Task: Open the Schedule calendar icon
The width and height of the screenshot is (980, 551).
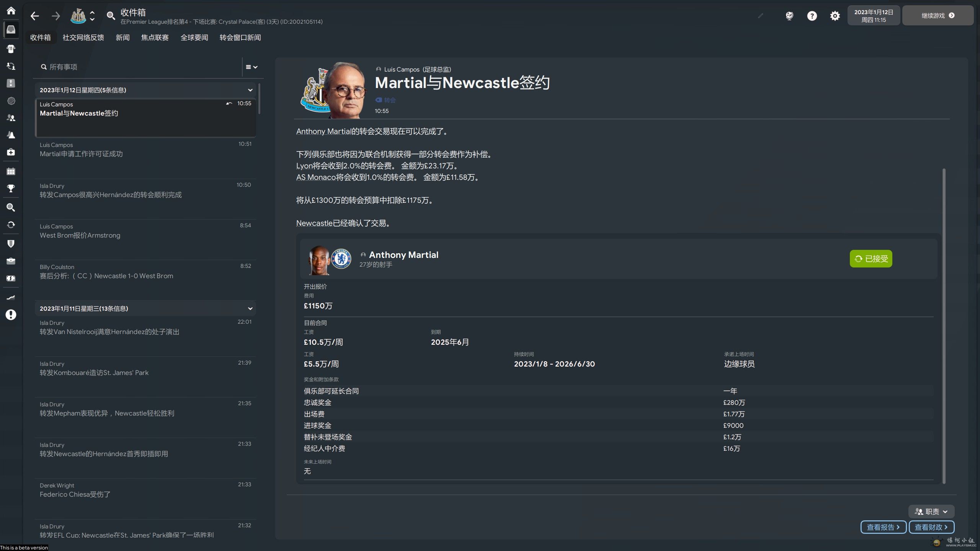Action: point(11,171)
